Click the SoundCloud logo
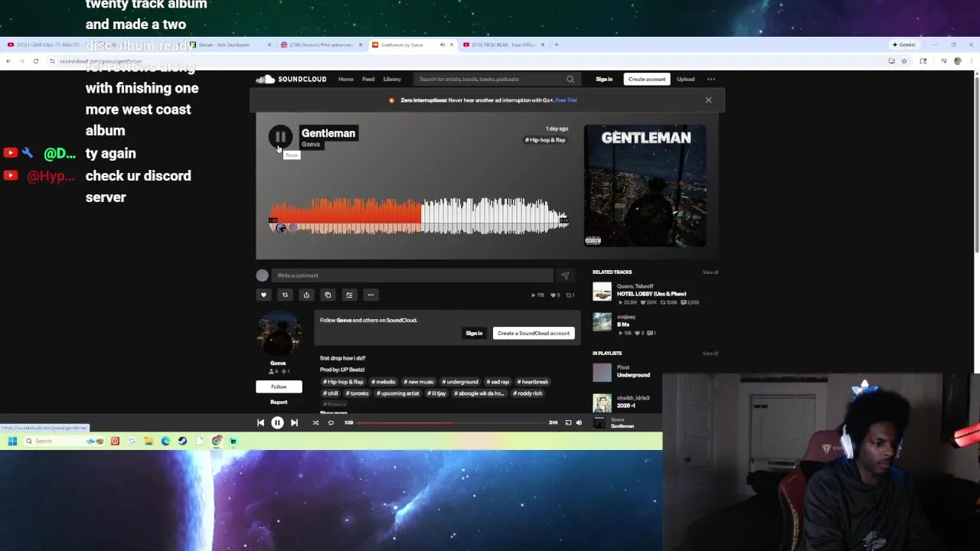The height and width of the screenshot is (551, 980). click(x=291, y=79)
